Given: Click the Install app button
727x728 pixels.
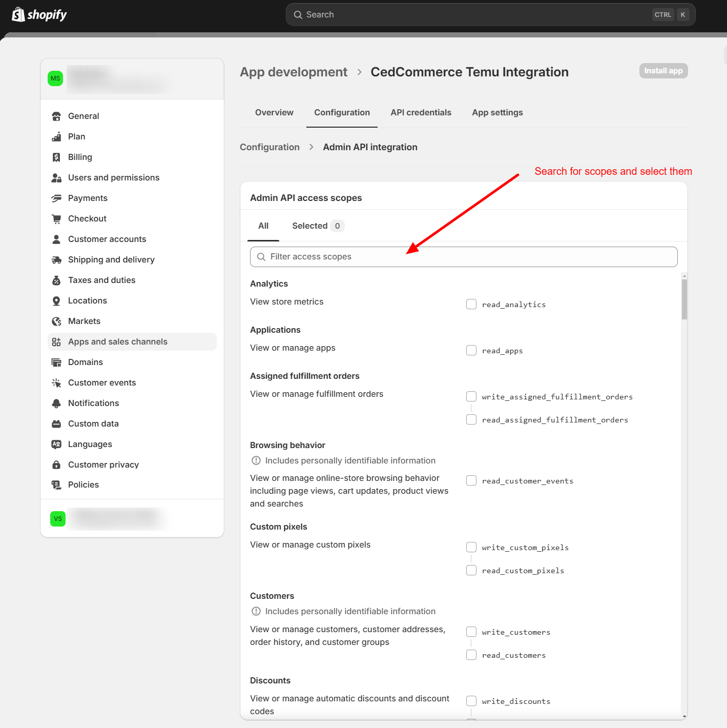Looking at the screenshot, I should 663,71.
